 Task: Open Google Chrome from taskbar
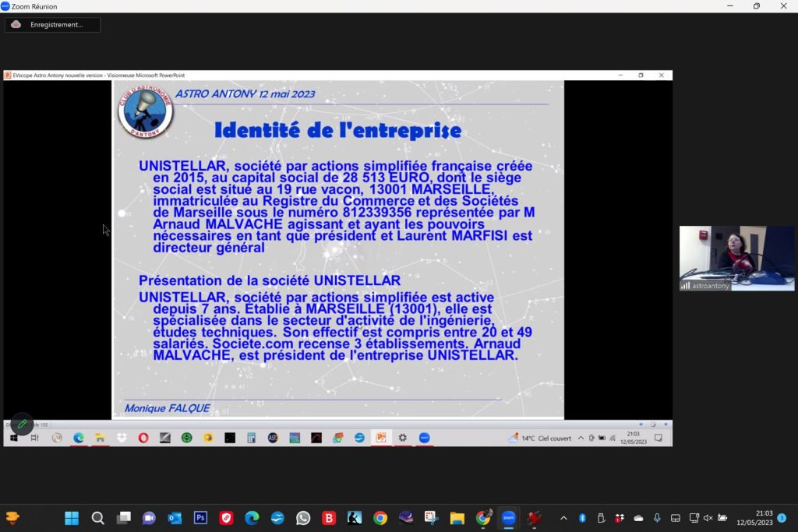[x=380, y=518]
